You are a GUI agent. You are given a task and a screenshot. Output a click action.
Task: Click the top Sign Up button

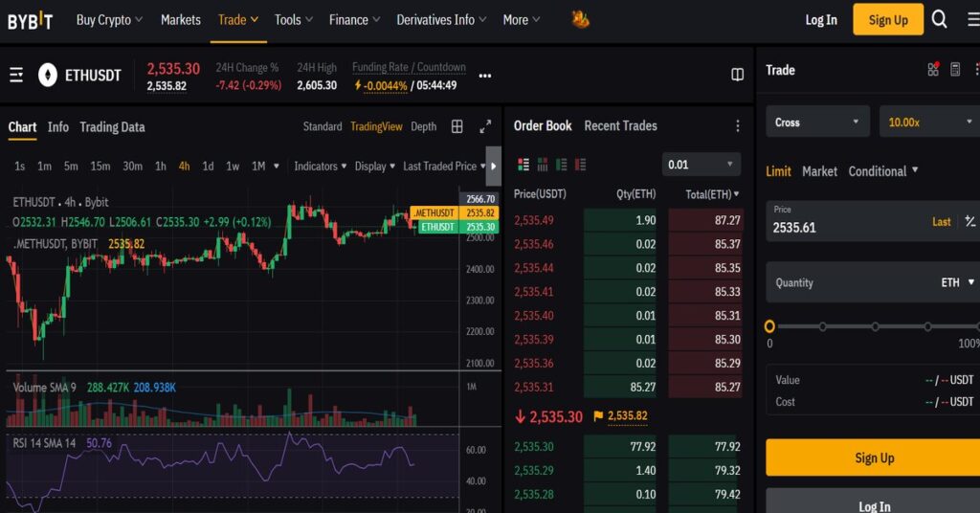[888, 19]
